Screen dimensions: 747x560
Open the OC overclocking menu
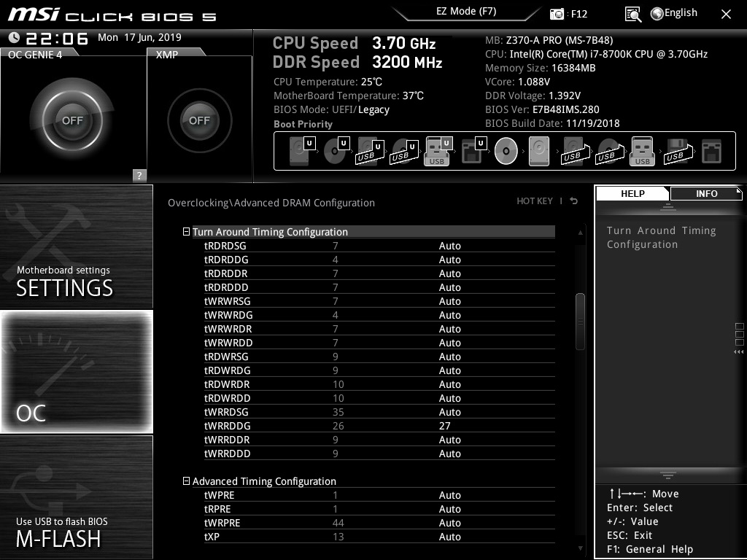coord(76,372)
